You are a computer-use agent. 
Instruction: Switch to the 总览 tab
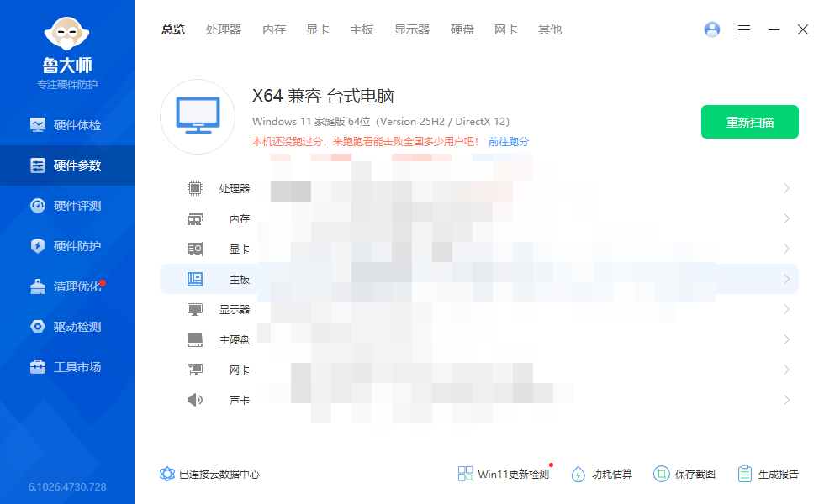coord(173,30)
